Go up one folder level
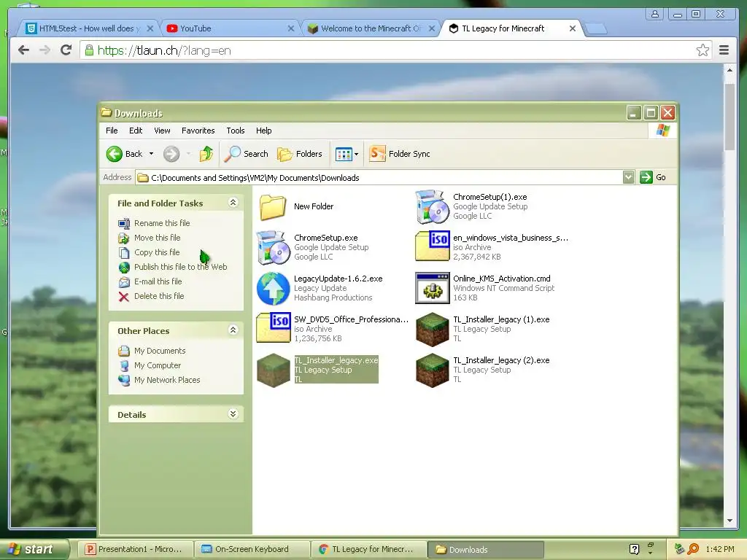747x560 pixels. (x=206, y=154)
